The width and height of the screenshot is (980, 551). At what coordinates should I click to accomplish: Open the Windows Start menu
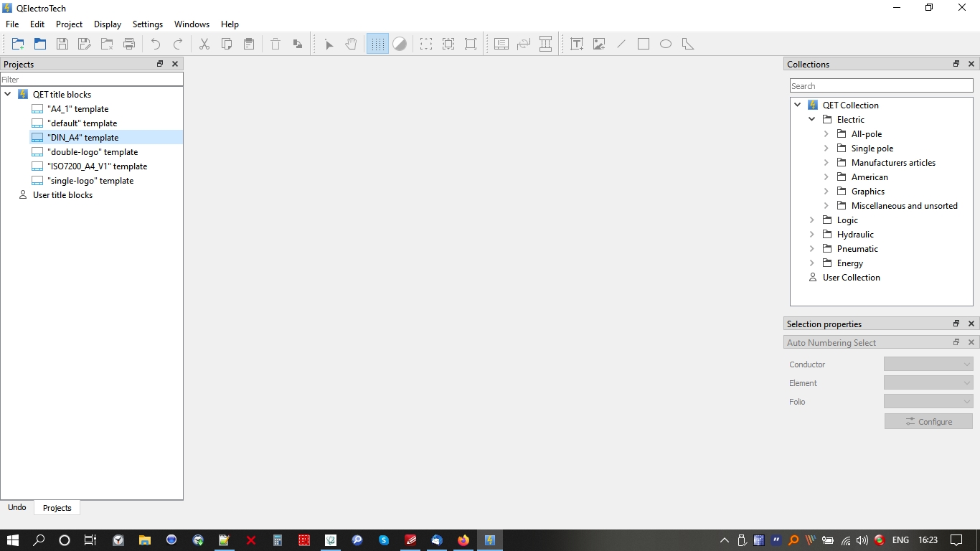pos(13,540)
